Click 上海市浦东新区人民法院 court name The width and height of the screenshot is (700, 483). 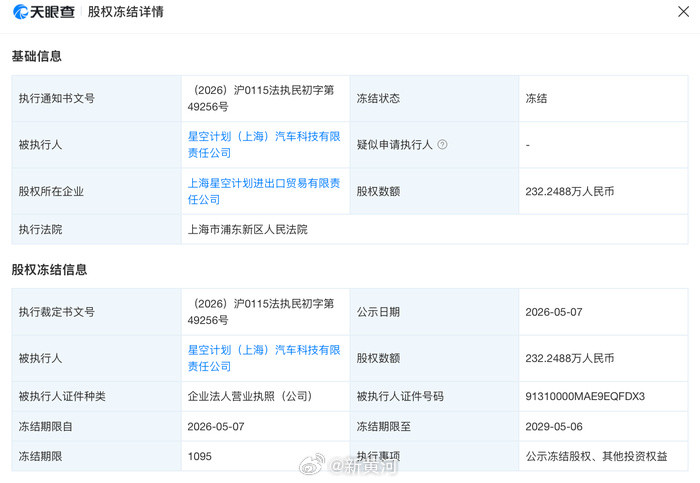[247, 229]
